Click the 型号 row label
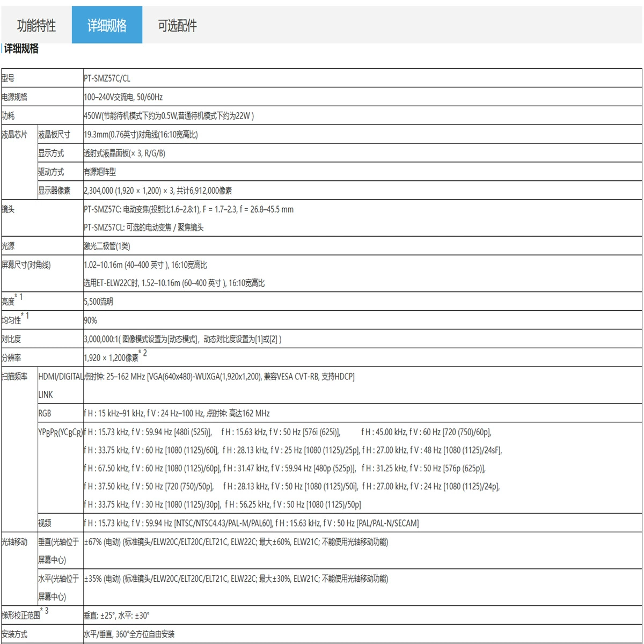This screenshot has width=644, height=644. click(8, 78)
